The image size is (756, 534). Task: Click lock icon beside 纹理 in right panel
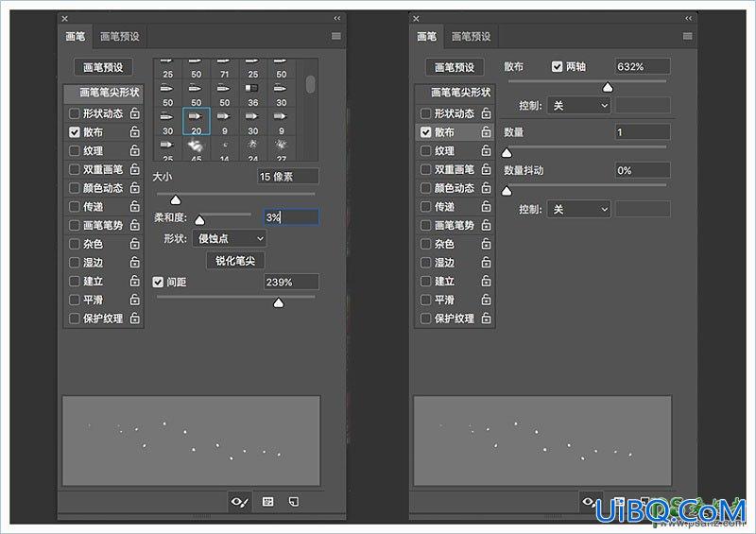pos(487,150)
